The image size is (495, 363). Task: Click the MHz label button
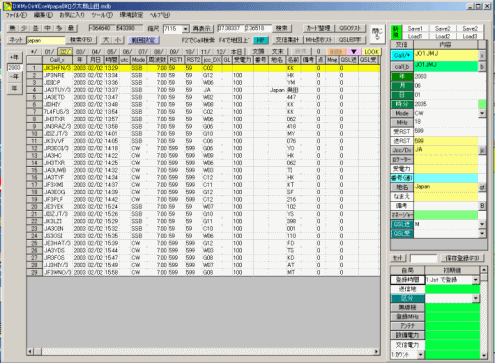pyautogui.click(x=402, y=122)
